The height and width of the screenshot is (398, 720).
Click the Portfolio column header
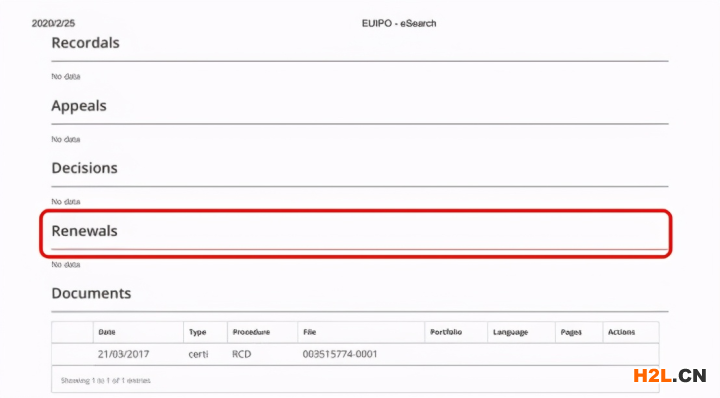click(446, 332)
